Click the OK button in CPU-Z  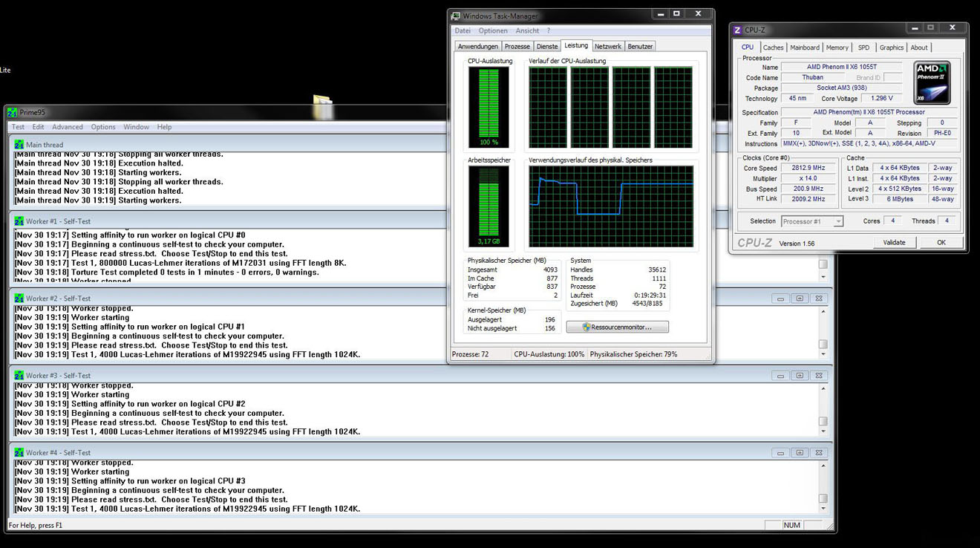[x=941, y=243]
